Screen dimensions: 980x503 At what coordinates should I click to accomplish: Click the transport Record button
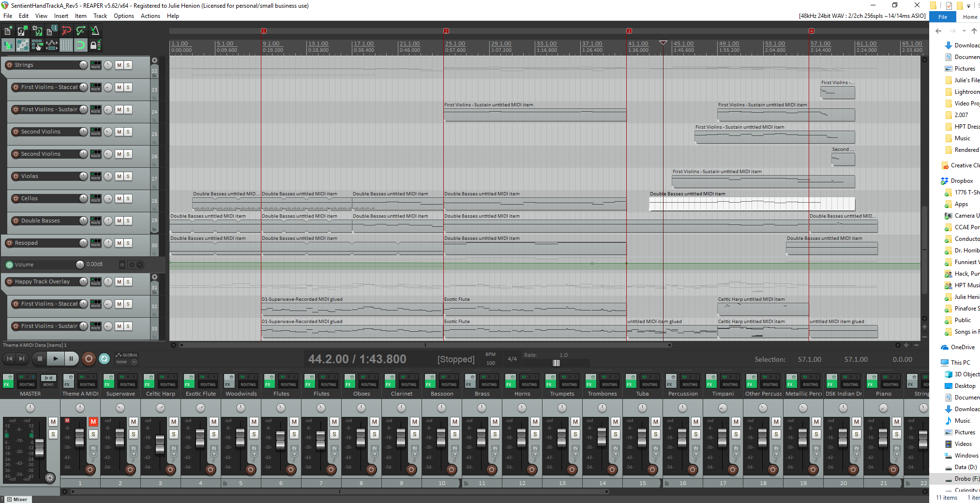[x=89, y=358]
